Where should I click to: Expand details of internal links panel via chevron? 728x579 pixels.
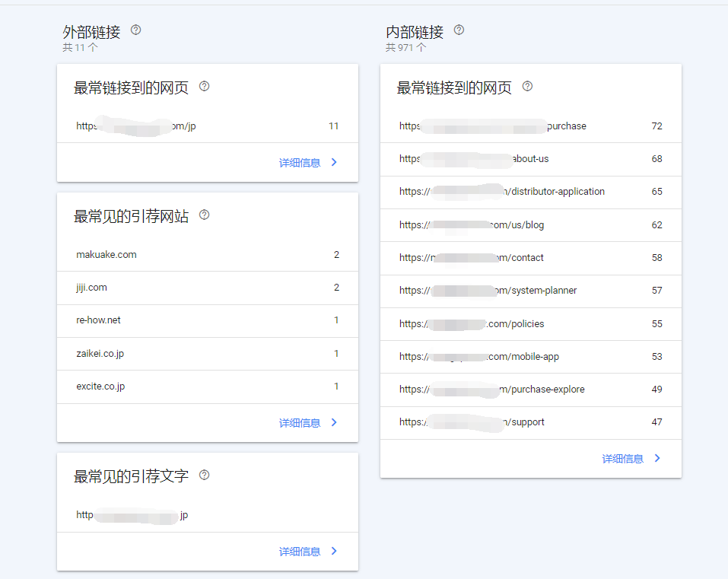click(x=656, y=458)
